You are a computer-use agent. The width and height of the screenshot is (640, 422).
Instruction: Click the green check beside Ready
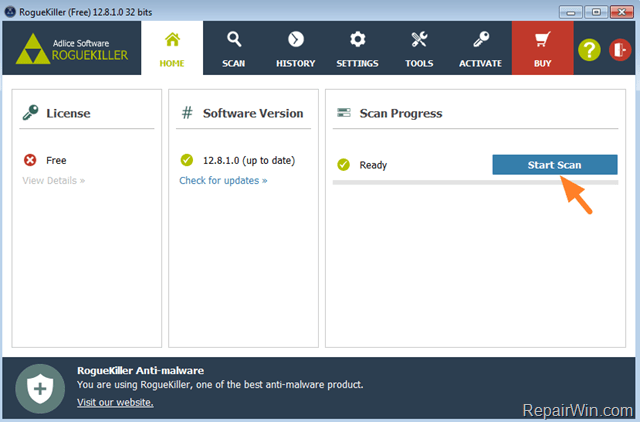pos(344,164)
